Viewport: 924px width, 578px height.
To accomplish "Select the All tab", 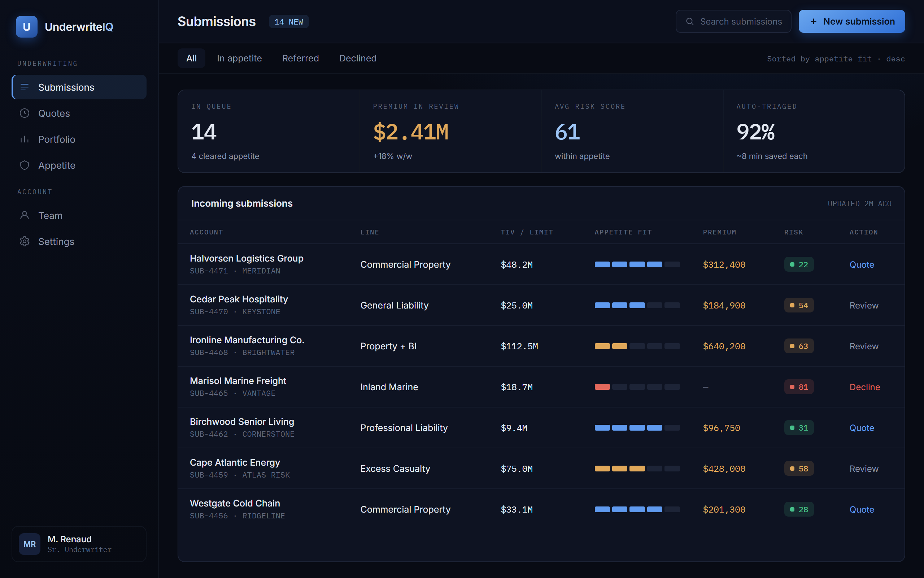I will [191, 58].
